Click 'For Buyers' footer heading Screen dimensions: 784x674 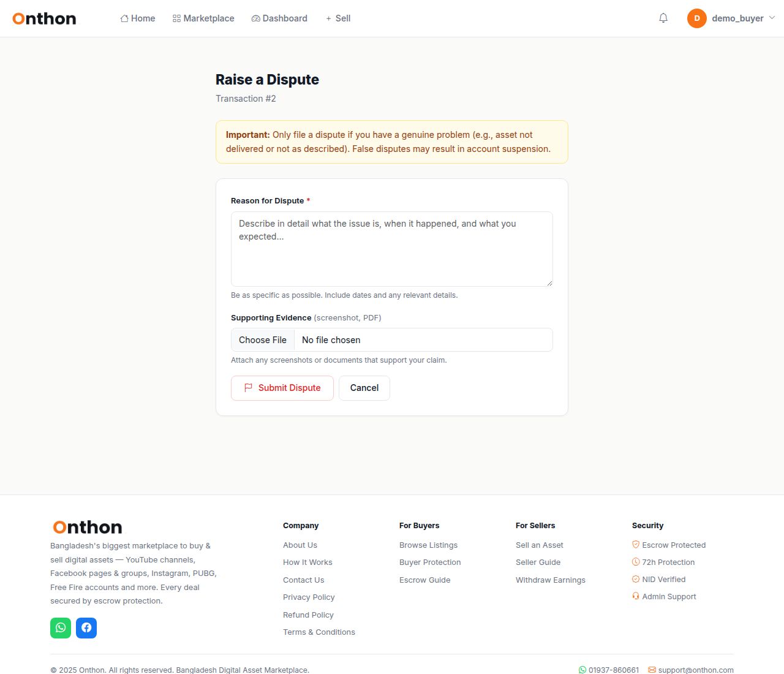tap(419, 525)
